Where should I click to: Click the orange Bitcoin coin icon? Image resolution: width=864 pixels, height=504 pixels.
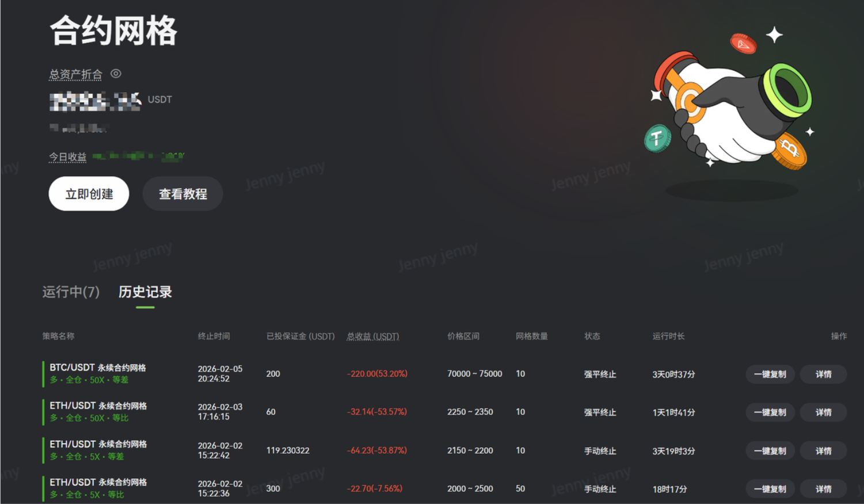[790, 151]
